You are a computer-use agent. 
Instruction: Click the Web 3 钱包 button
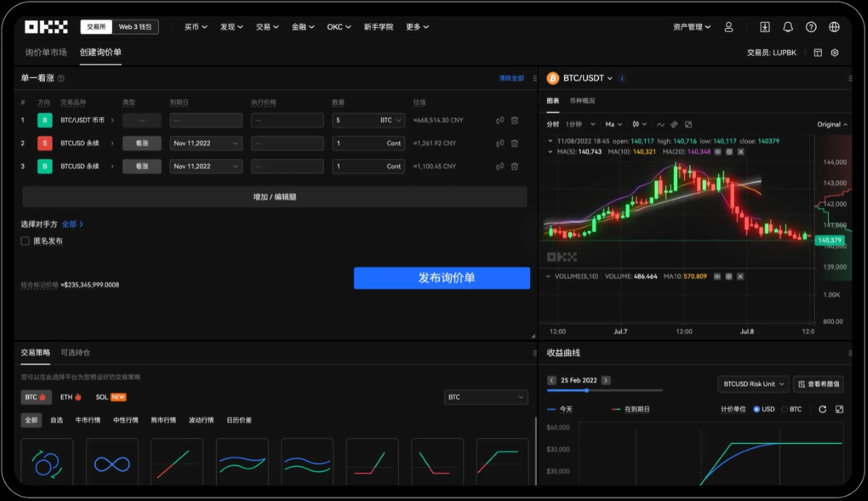pyautogui.click(x=135, y=27)
